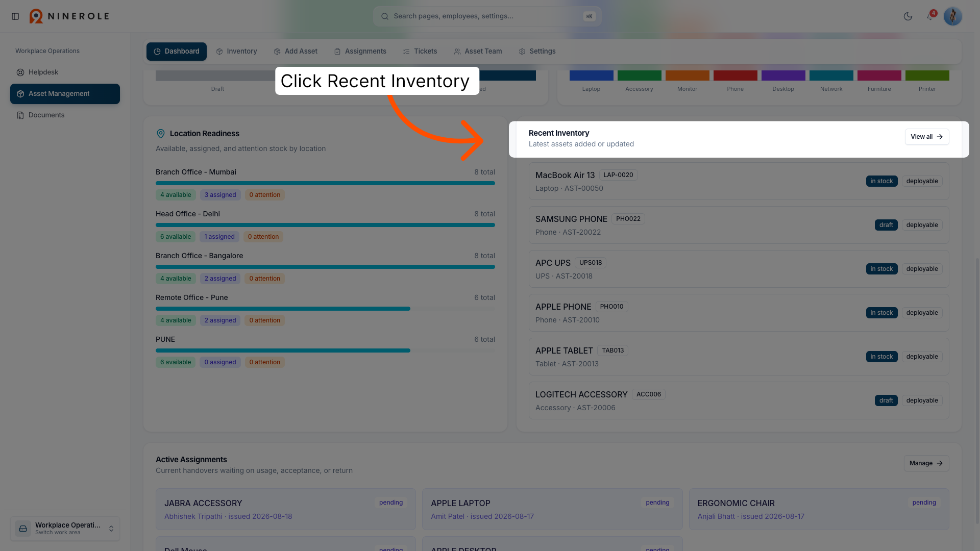Viewport: 980px width, 551px height.
Task: Click the search magnifier icon
Action: click(x=385, y=16)
